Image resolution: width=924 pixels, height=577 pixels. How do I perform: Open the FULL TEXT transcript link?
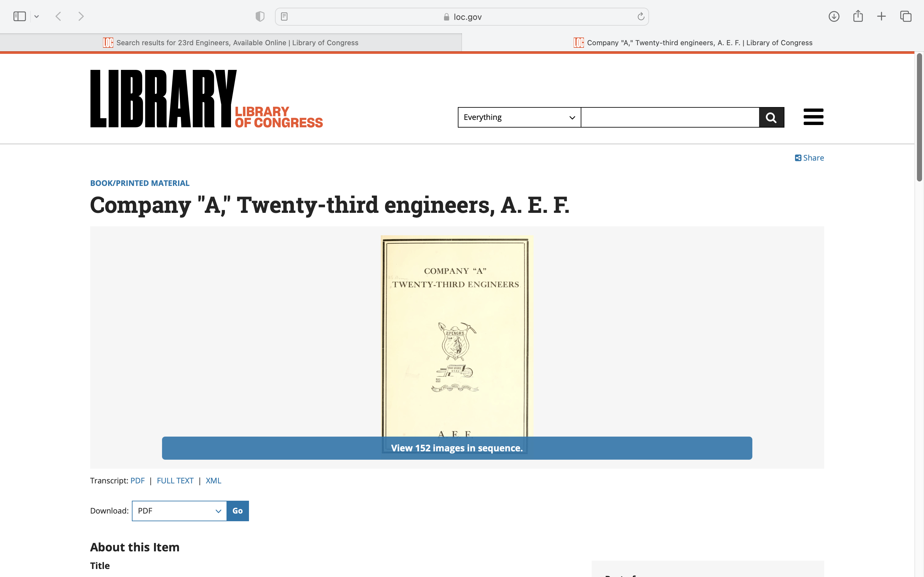pyautogui.click(x=175, y=481)
